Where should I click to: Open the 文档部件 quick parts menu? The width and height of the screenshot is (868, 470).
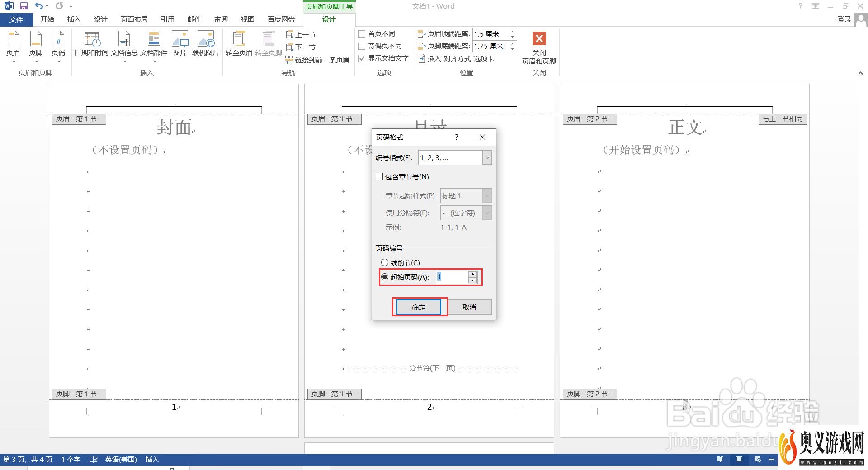pyautogui.click(x=154, y=47)
